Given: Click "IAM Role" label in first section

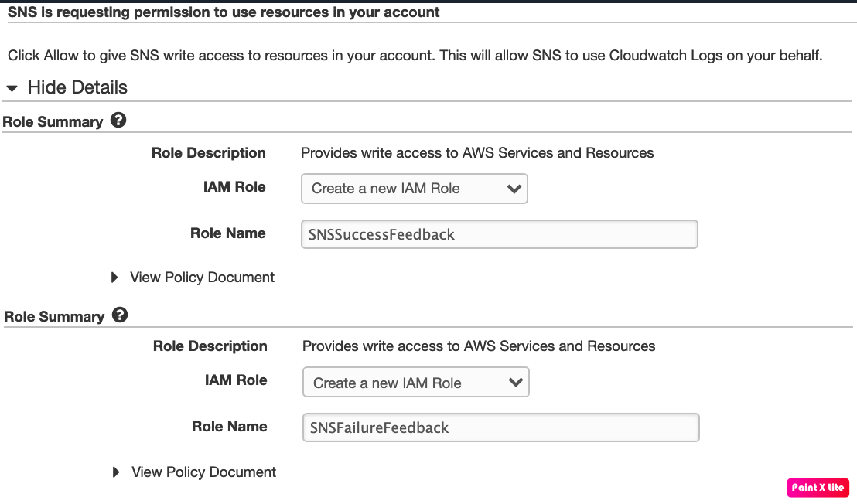Looking at the screenshot, I should [x=234, y=187].
